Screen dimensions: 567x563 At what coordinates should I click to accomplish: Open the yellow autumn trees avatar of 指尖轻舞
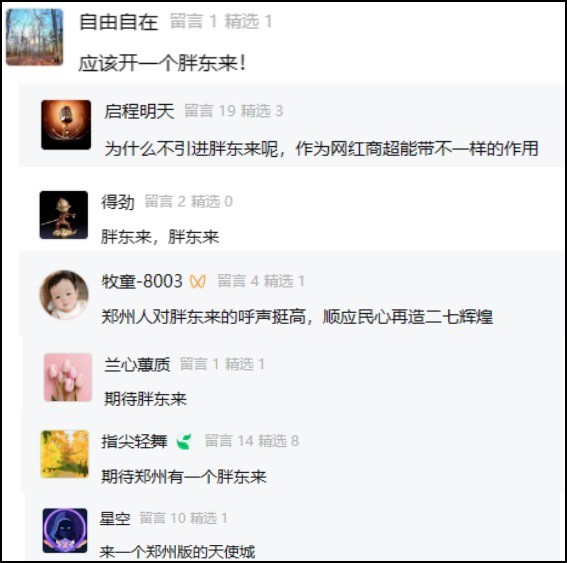pyautogui.click(x=65, y=454)
